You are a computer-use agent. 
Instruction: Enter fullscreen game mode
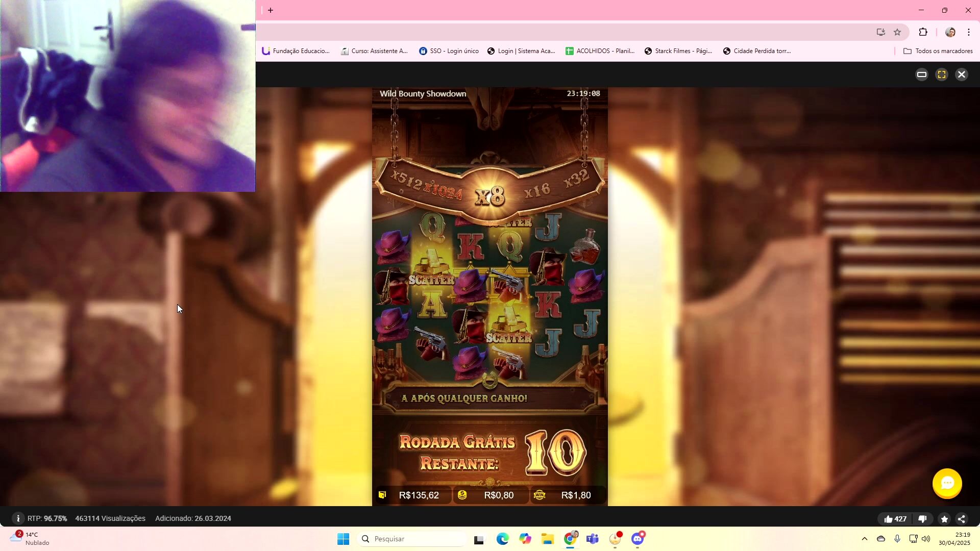(942, 74)
